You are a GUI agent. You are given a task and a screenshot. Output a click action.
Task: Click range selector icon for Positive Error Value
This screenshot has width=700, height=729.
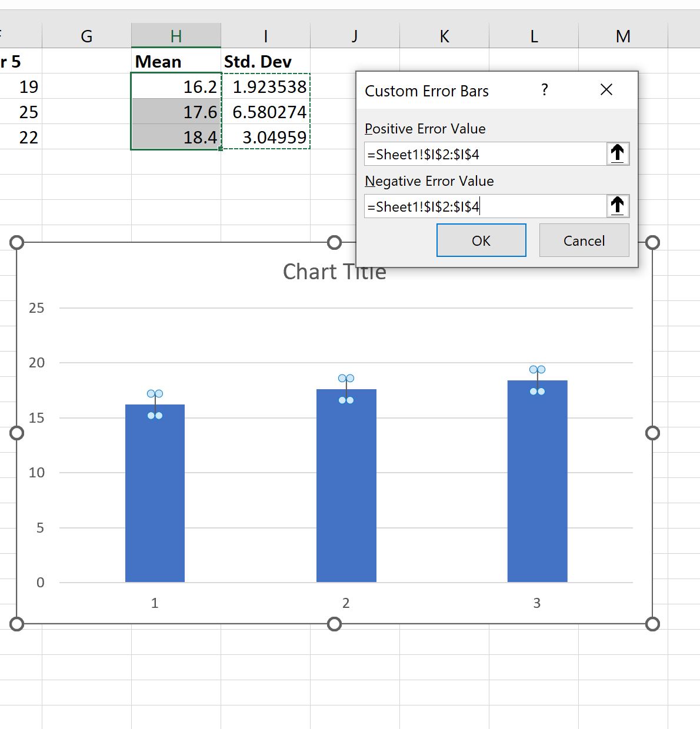coord(617,154)
